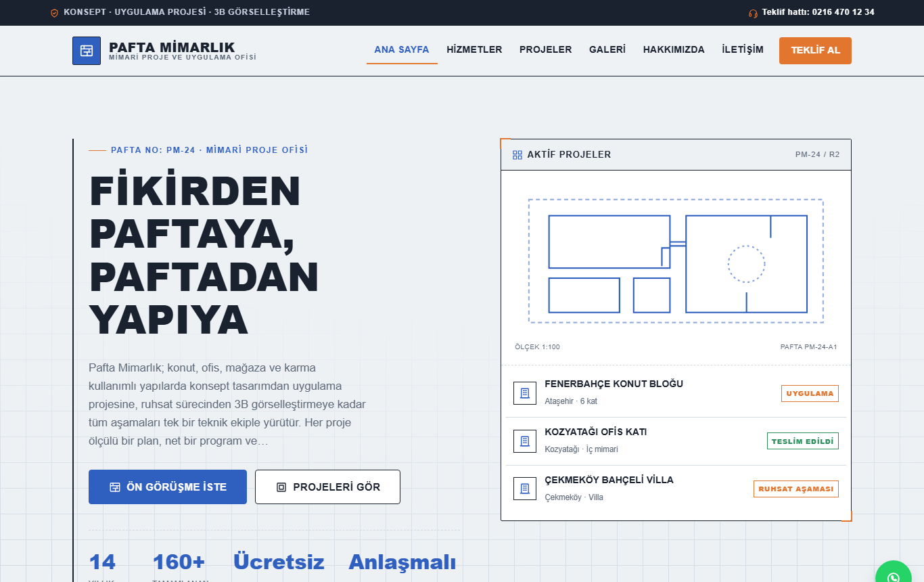Open the Projeler menu item

(546, 50)
